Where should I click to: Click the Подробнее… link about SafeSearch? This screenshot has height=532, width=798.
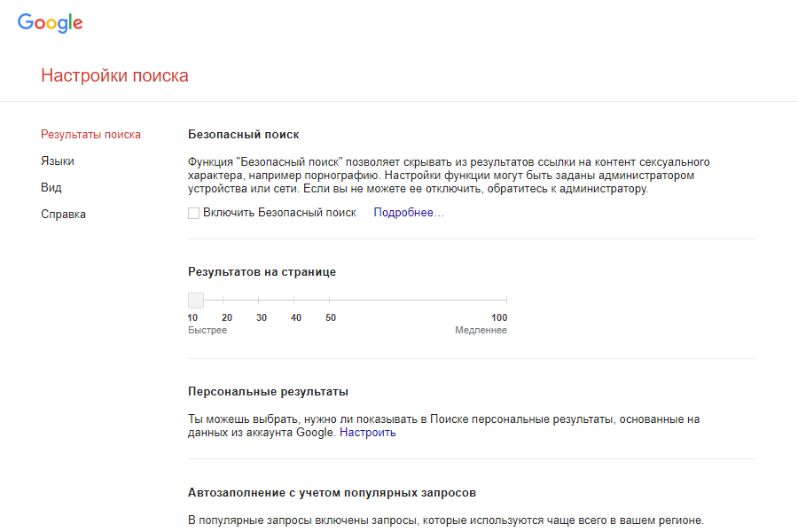pos(409,213)
